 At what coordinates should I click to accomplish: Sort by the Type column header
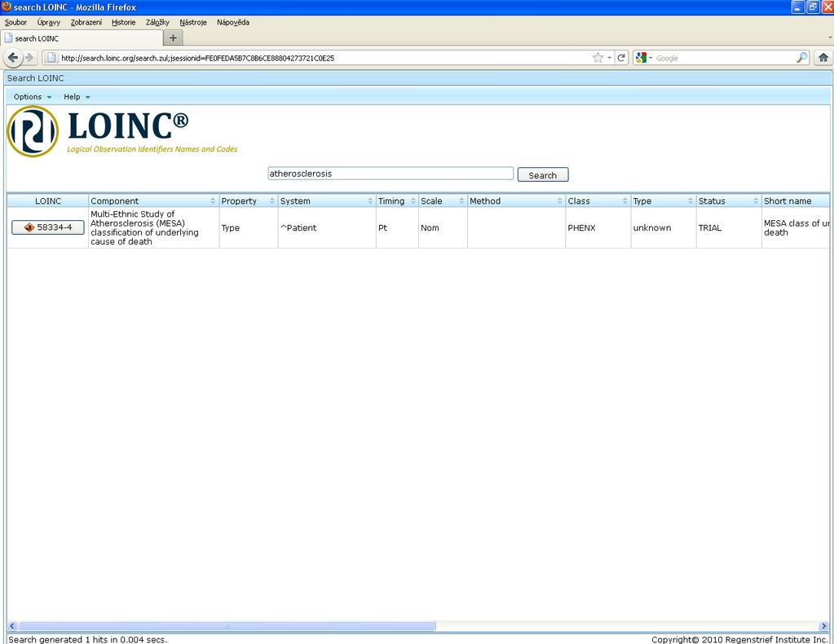664,201
